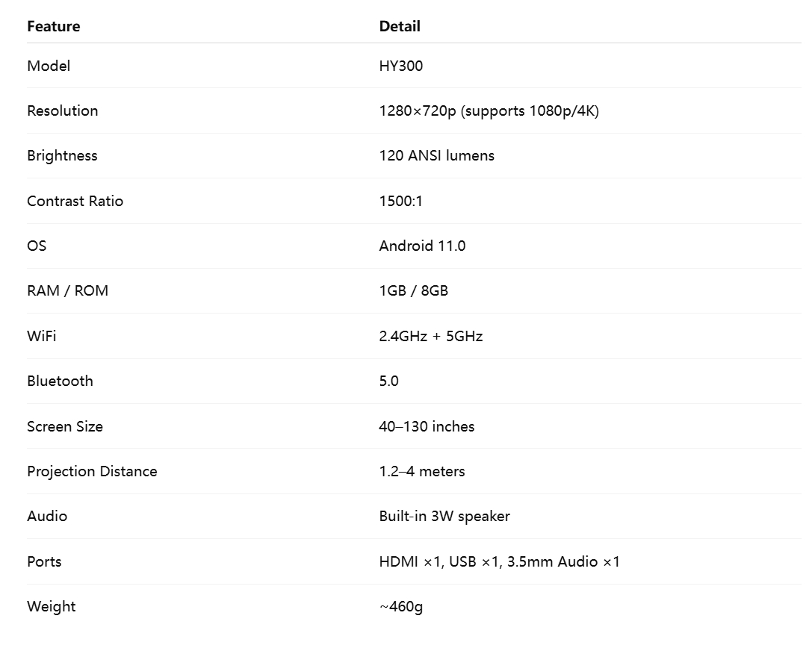Click the RAM / ROM label
The height and width of the screenshot is (648, 812).
(67, 290)
